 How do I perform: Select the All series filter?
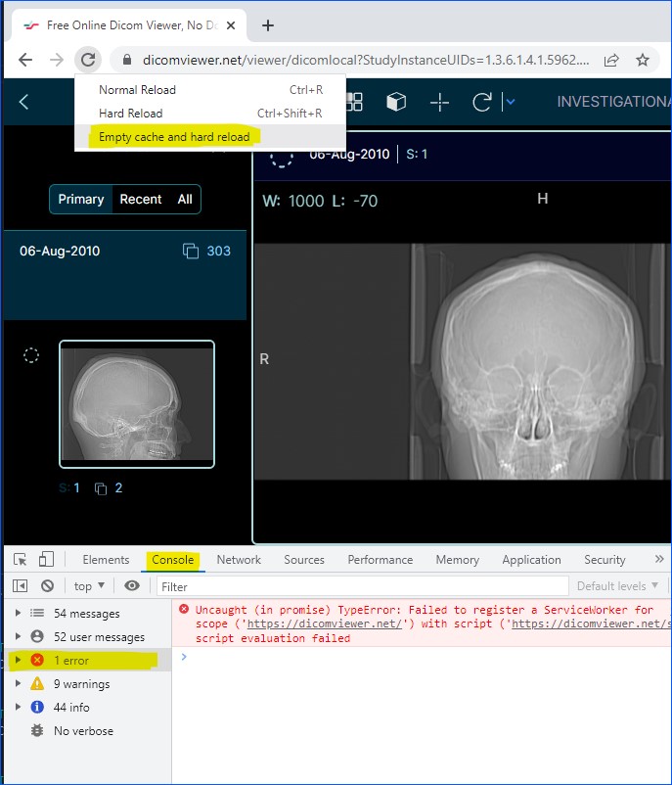(184, 200)
